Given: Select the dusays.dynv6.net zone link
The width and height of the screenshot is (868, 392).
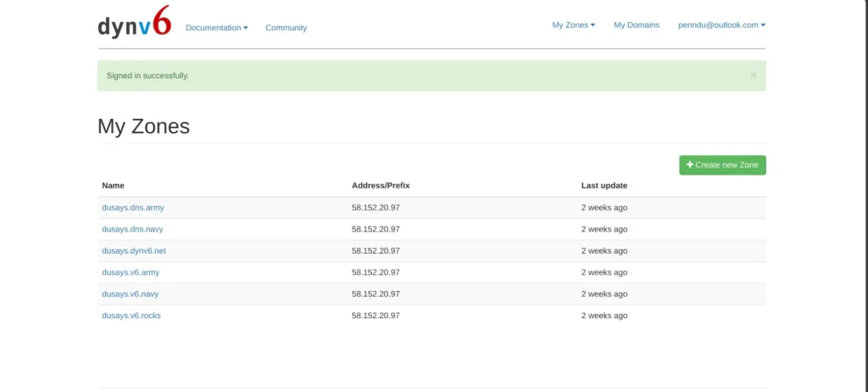Looking at the screenshot, I should (x=134, y=251).
